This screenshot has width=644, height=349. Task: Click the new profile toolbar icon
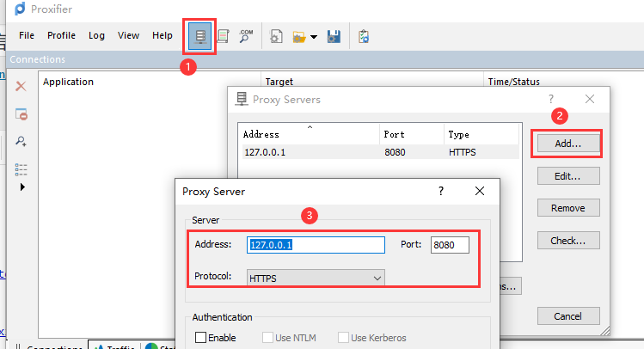(x=276, y=37)
